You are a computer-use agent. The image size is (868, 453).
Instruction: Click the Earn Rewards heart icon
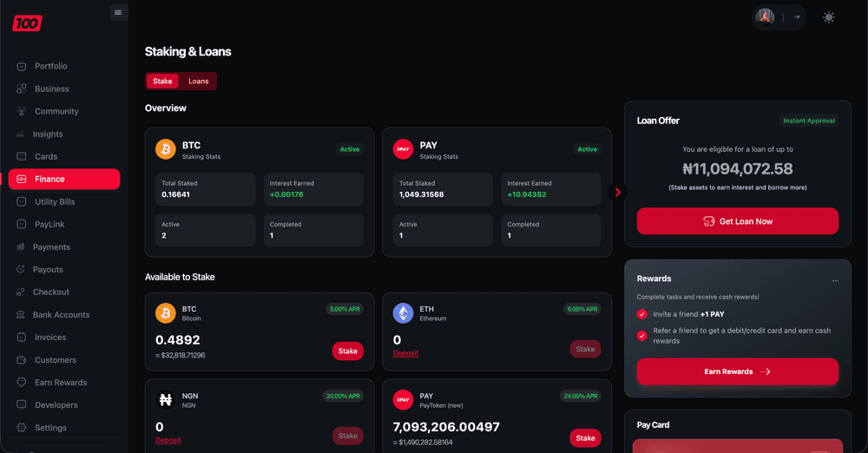pos(22,382)
